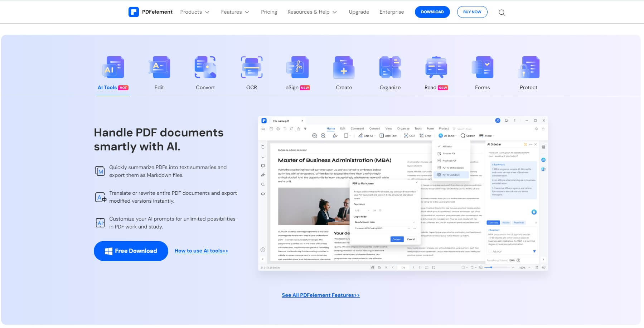Viewport: 644px width, 328px height.
Task: Open the website search magnifier beside BUY NOW
Action: [x=502, y=13]
